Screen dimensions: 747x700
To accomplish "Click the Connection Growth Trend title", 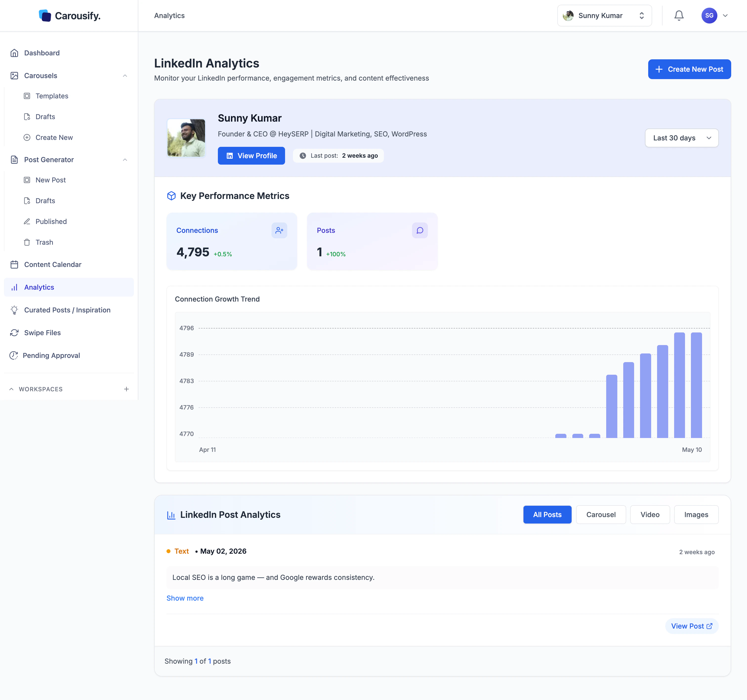I will (217, 299).
